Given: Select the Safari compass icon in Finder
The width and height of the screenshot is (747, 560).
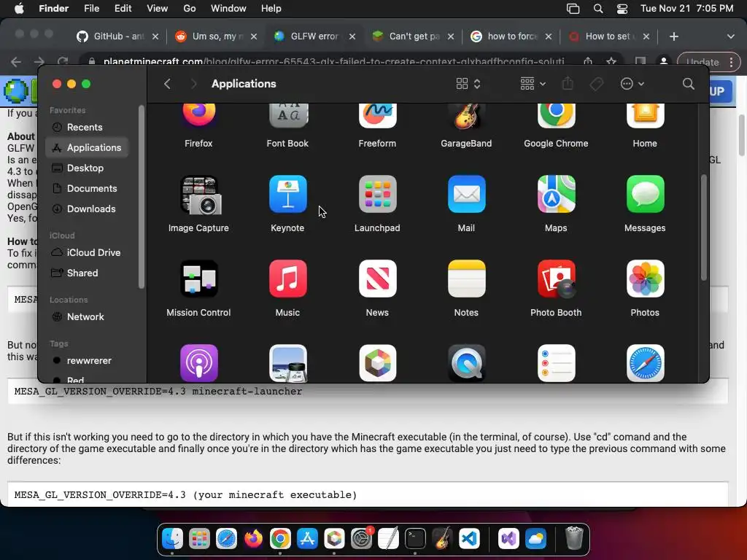Looking at the screenshot, I should (645, 363).
